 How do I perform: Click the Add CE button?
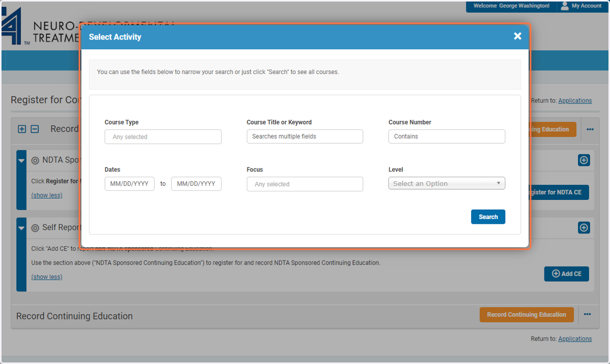tap(566, 274)
